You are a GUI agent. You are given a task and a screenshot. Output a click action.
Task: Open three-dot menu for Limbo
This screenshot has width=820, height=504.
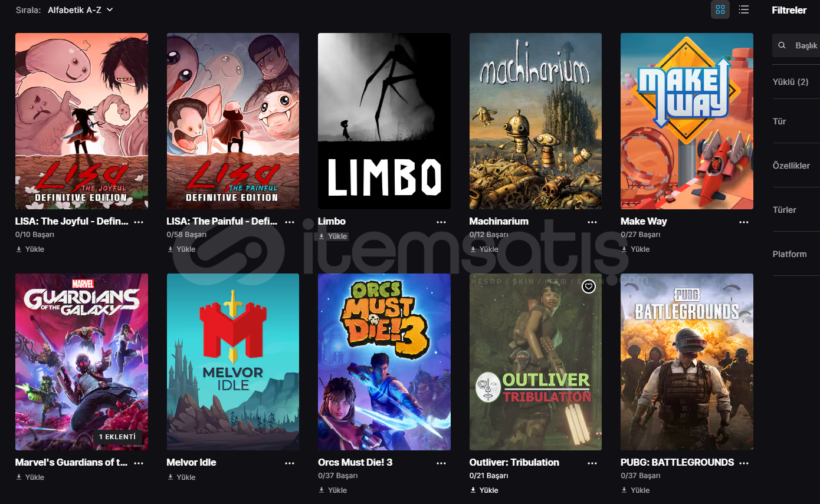441,222
